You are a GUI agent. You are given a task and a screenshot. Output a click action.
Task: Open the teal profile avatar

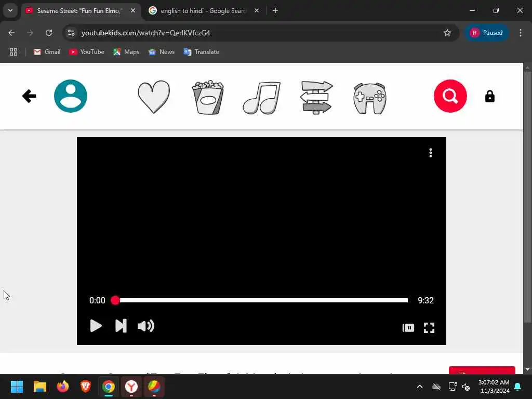point(71,96)
